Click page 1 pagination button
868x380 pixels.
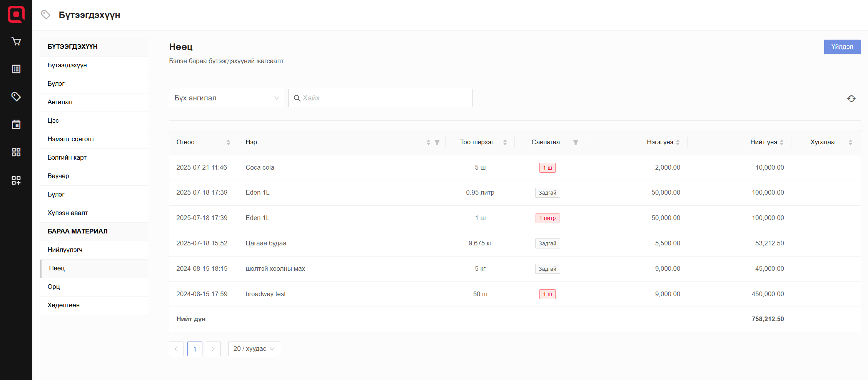pos(195,349)
